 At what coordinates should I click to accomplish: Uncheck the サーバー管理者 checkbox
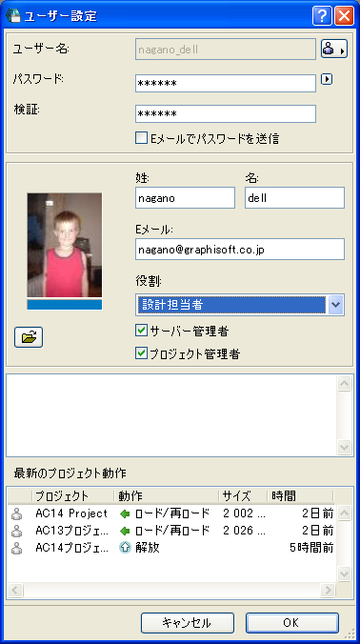point(141,331)
